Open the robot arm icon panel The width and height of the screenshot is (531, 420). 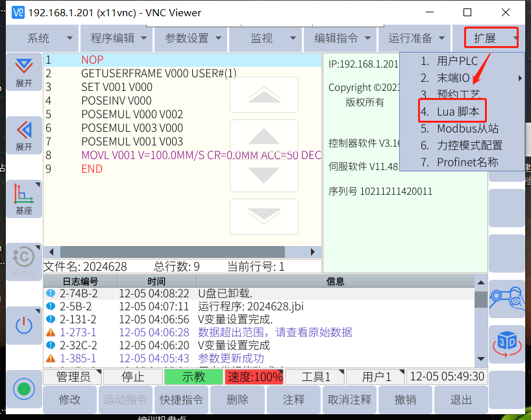tap(506, 298)
